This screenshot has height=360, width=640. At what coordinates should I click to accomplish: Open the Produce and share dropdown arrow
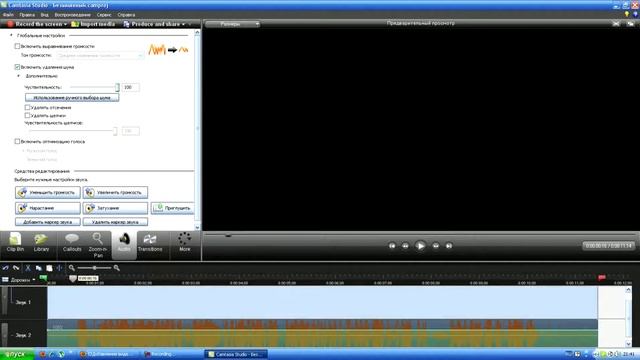[183, 24]
